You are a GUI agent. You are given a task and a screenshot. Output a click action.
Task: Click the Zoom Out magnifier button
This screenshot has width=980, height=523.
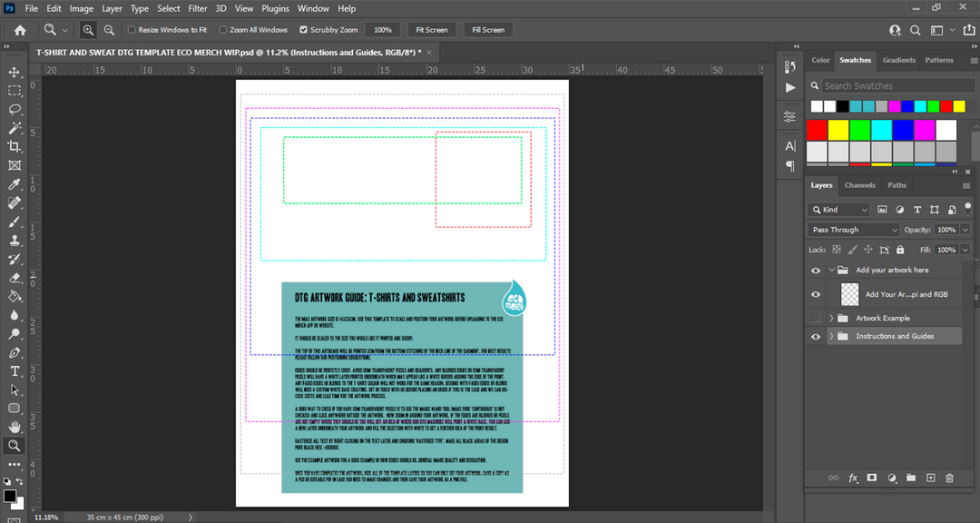click(x=109, y=30)
